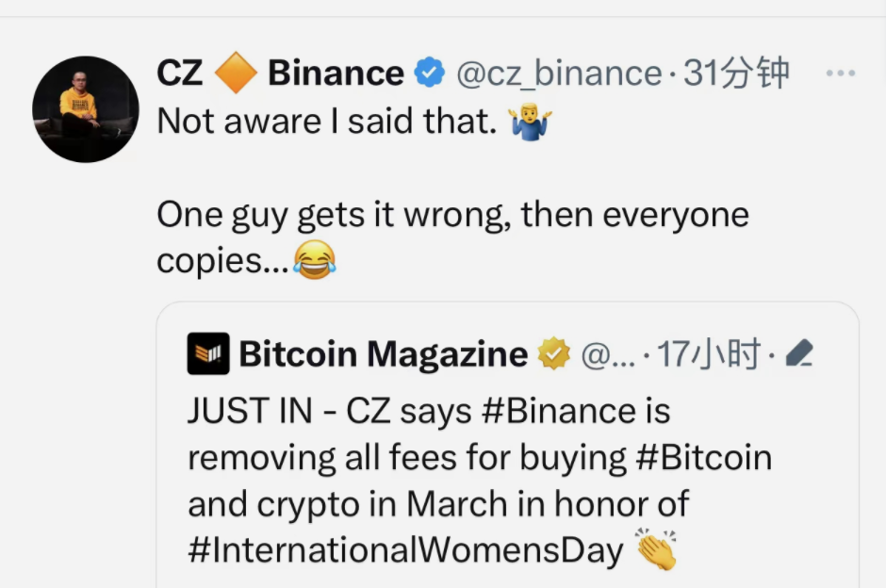Click CZ's blue verified checkmark badge

click(430, 73)
